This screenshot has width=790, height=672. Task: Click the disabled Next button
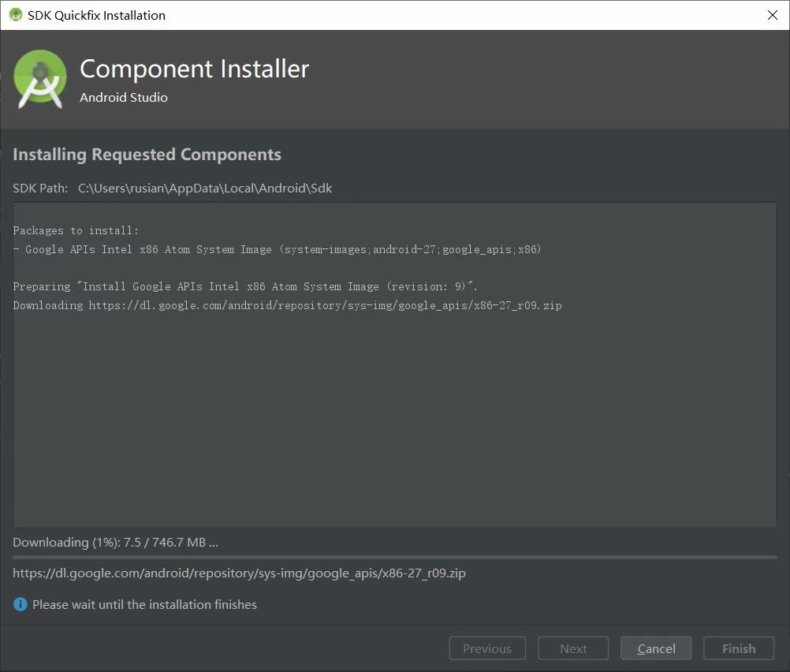[572, 648]
